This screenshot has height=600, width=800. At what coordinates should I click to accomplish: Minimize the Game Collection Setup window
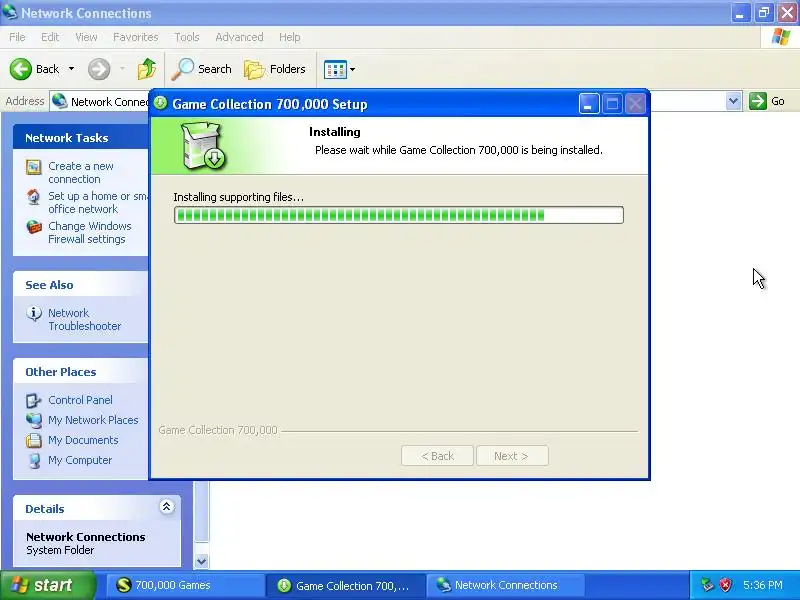pos(589,104)
